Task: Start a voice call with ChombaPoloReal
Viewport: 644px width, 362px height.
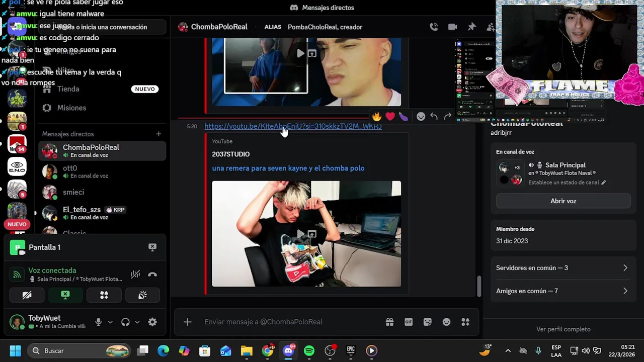Action: (434, 27)
